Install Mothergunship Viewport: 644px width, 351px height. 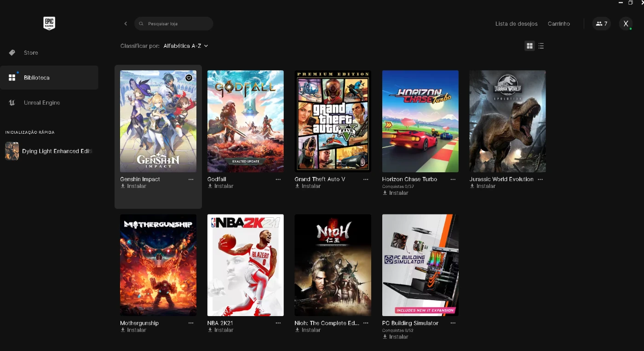click(133, 330)
